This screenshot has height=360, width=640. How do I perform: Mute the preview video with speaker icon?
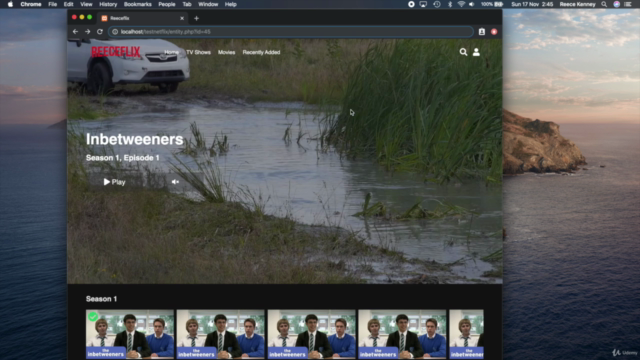tap(175, 182)
